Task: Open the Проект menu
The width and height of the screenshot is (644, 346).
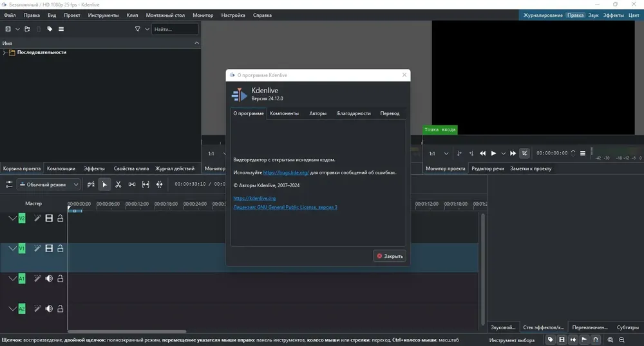Action: tap(72, 15)
